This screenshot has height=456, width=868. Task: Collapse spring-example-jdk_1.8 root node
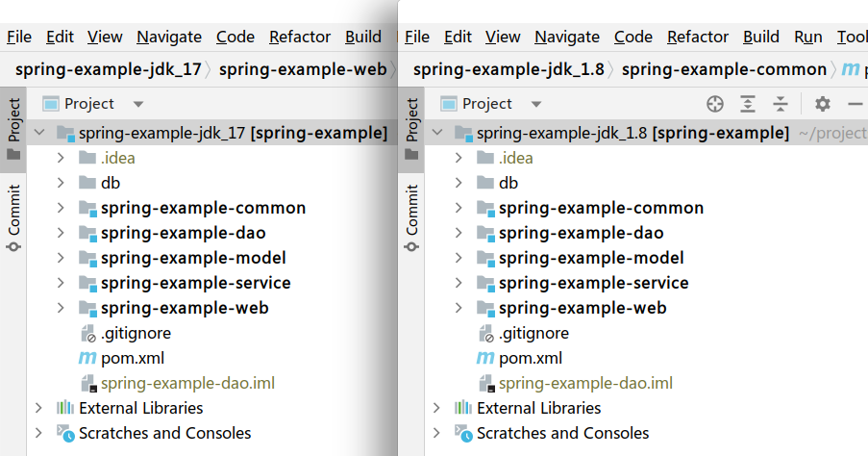437,133
